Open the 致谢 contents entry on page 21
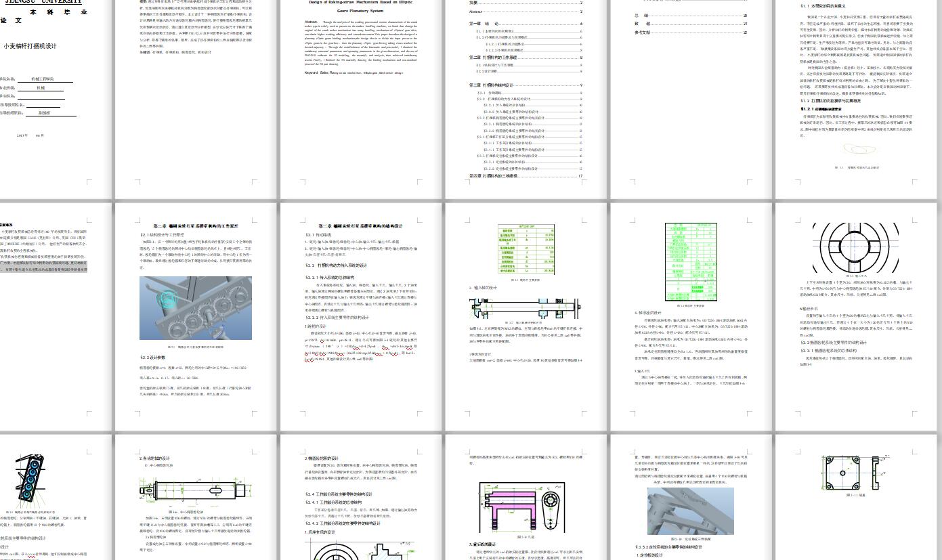Screen dimensions: 942x560 (x=691, y=24)
